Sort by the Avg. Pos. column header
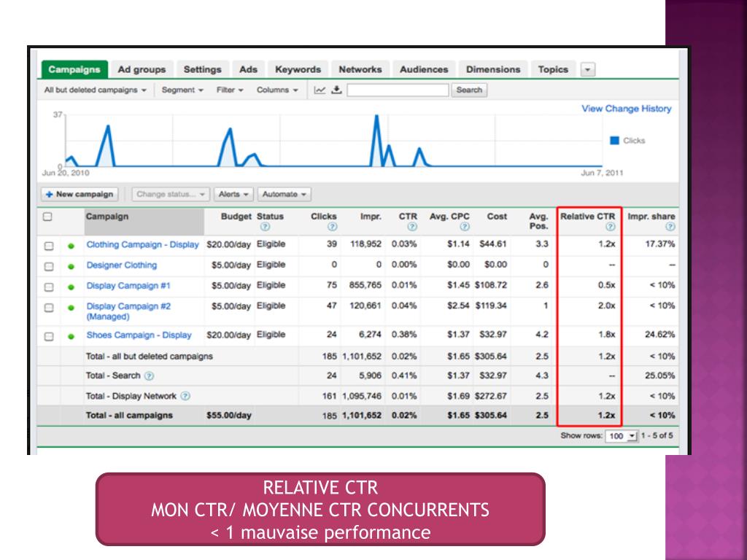 [538, 221]
